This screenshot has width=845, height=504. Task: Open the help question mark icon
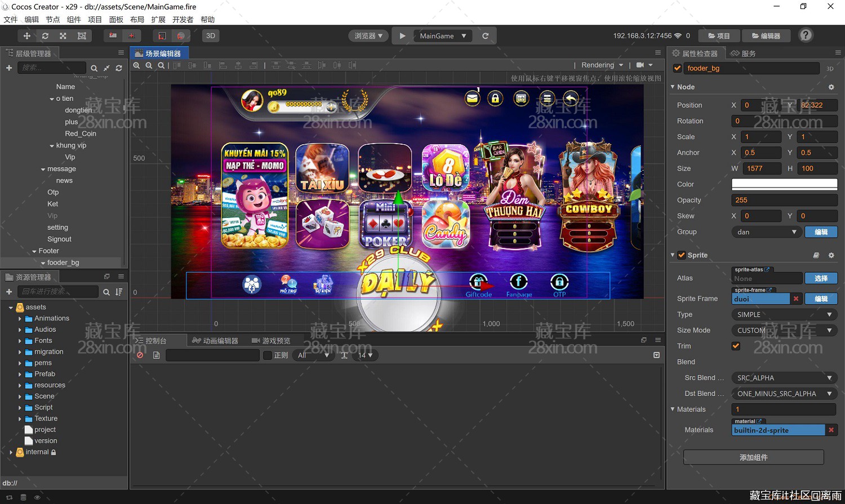[x=806, y=35]
